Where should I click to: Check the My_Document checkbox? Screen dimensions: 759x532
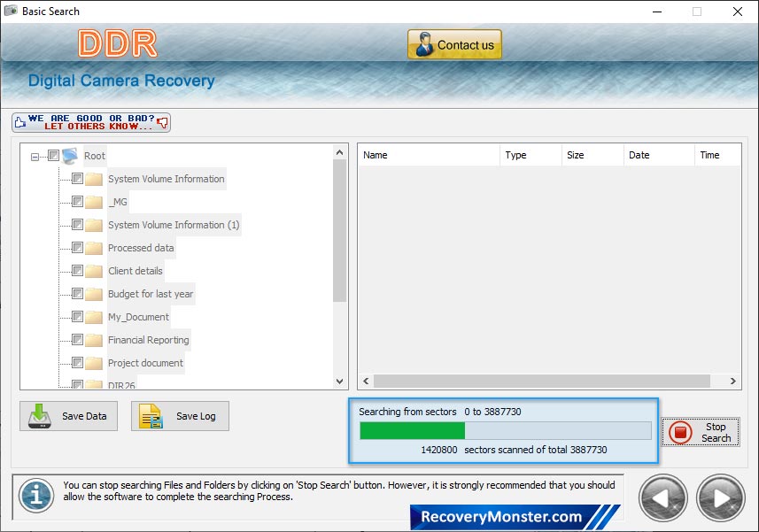[x=77, y=316]
